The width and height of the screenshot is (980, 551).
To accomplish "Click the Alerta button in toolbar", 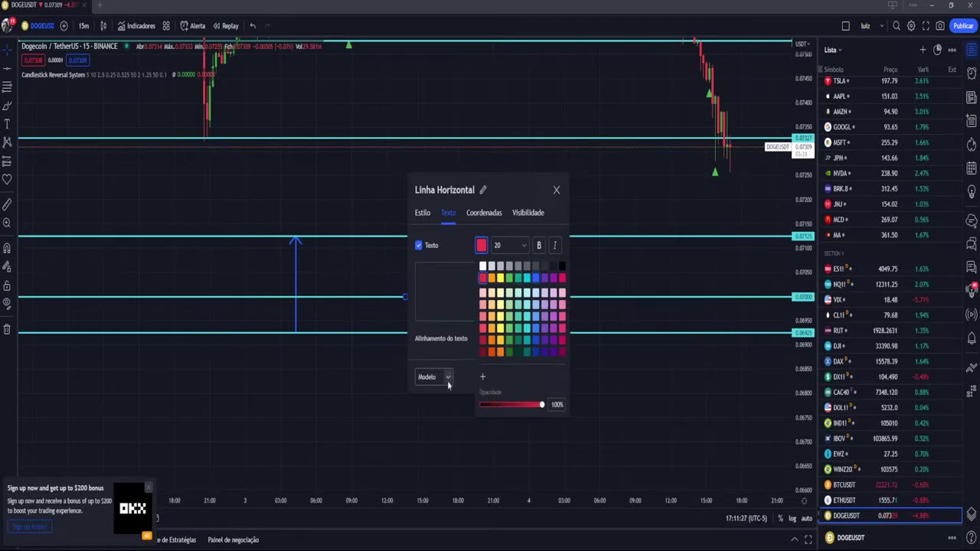I will (x=192, y=26).
